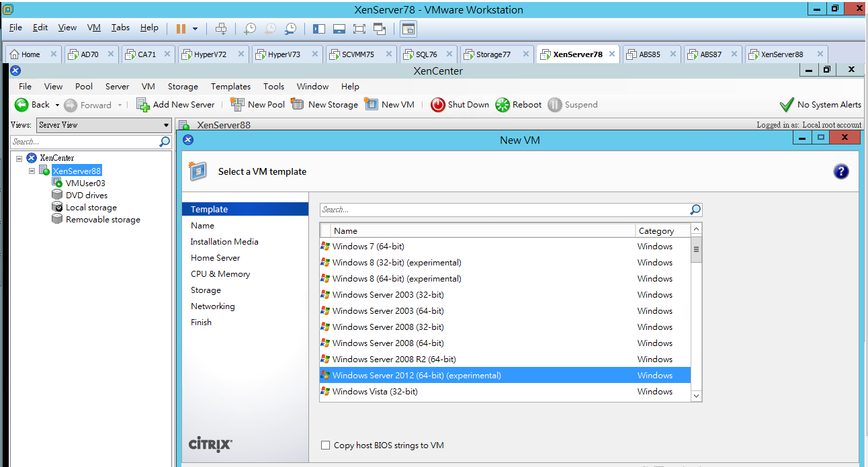Enable Copy host BIOS strings to VM
The height and width of the screenshot is (467, 868).
point(326,445)
